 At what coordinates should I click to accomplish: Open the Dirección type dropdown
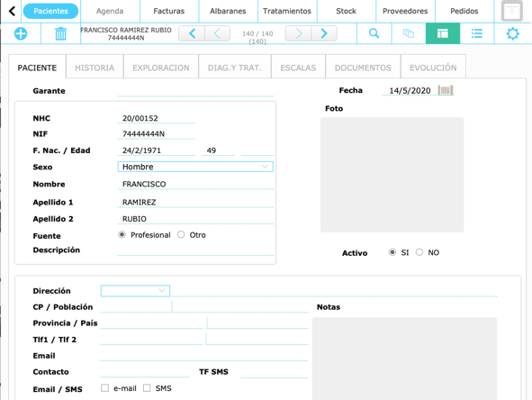pos(135,291)
